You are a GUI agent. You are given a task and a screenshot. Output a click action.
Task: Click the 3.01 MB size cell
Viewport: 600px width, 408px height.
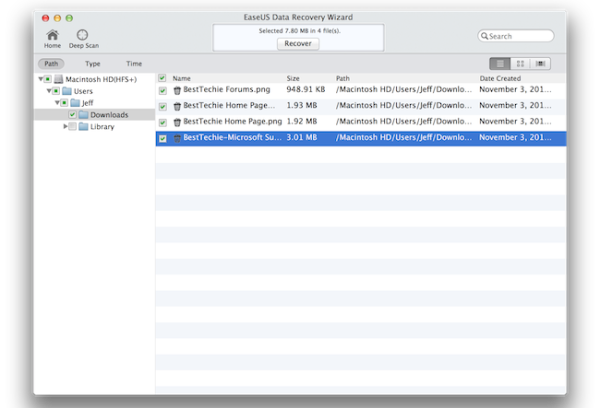pyautogui.click(x=302, y=137)
